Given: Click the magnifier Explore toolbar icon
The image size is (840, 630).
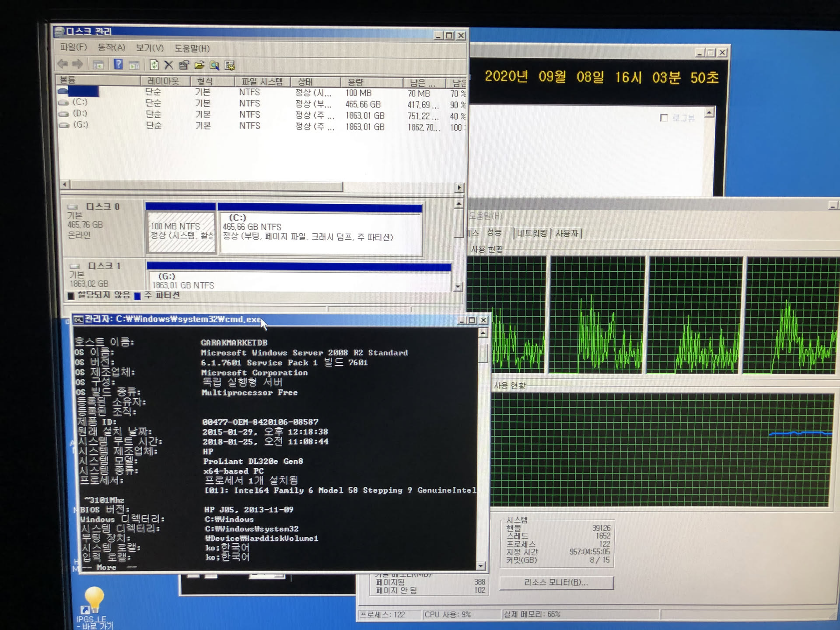Looking at the screenshot, I should [214, 66].
